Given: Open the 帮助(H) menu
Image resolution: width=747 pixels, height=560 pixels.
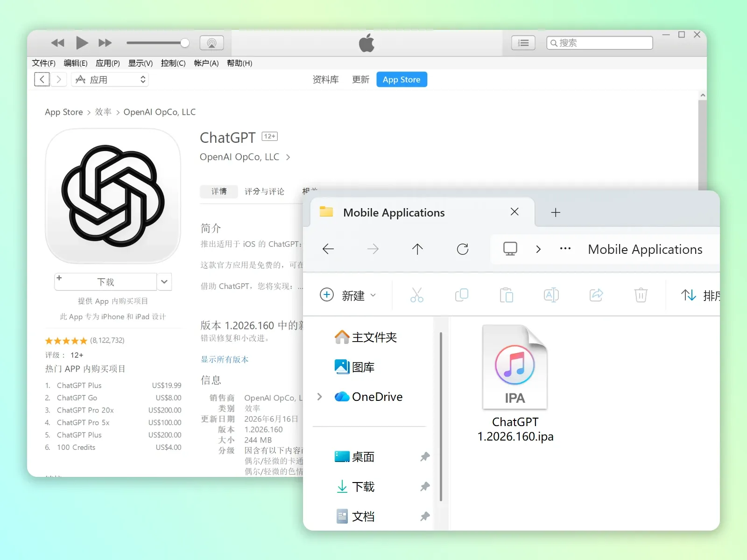Looking at the screenshot, I should pyautogui.click(x=240, y=63).
